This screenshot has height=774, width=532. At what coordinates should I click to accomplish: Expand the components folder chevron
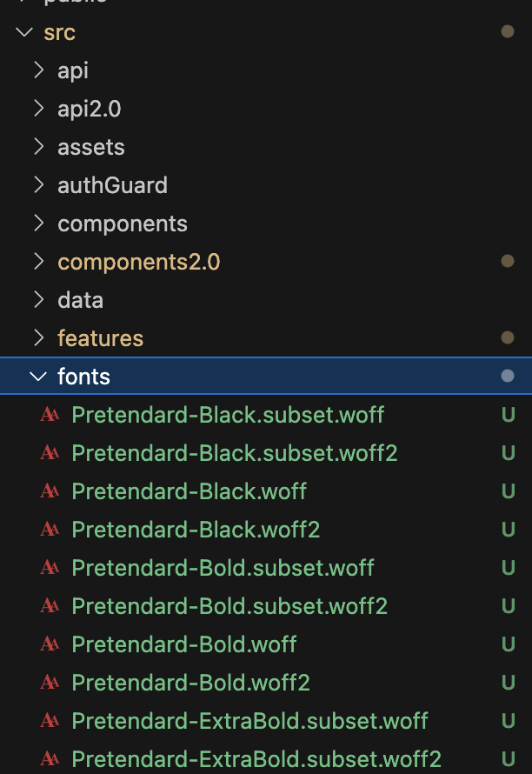[38, 224]
